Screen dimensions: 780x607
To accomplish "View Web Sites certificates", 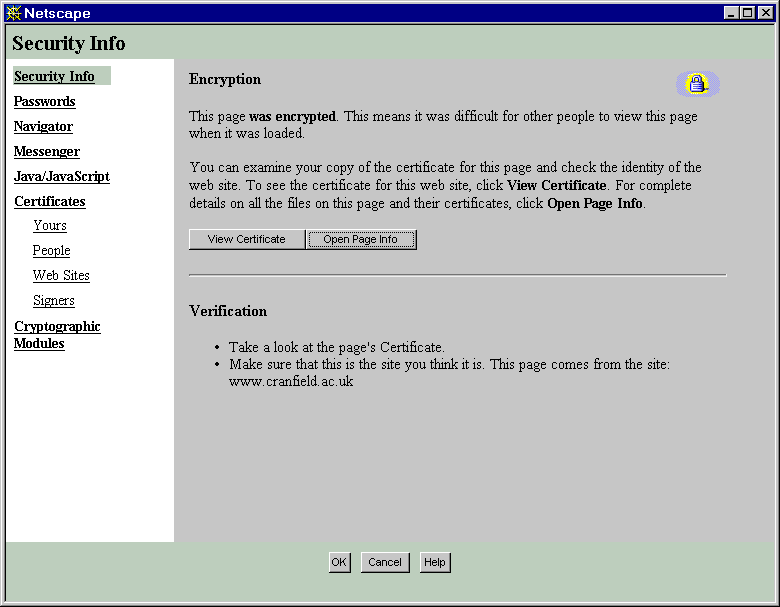I will [61, 275].
